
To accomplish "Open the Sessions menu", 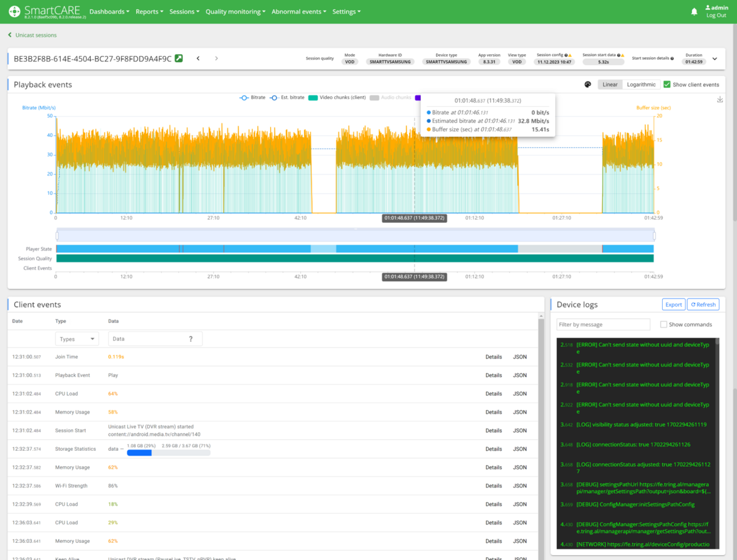I will 184,12.
